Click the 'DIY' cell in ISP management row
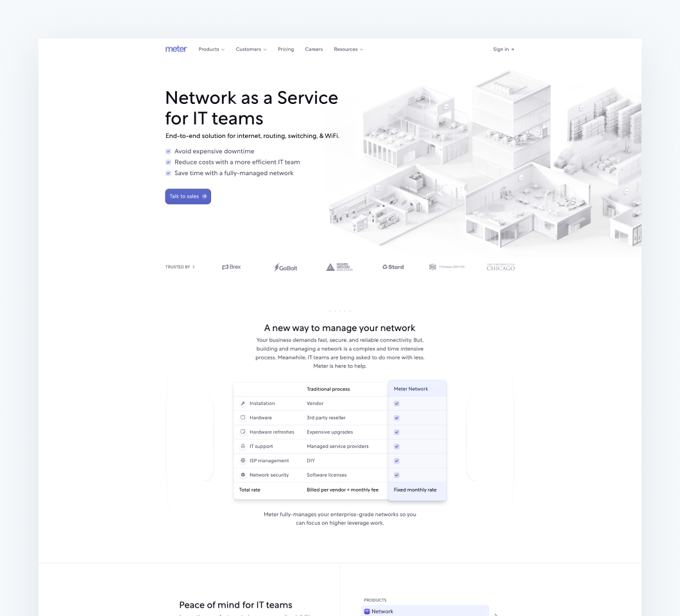The width and height of the screenshot is (680, 616). coord(310,461)
